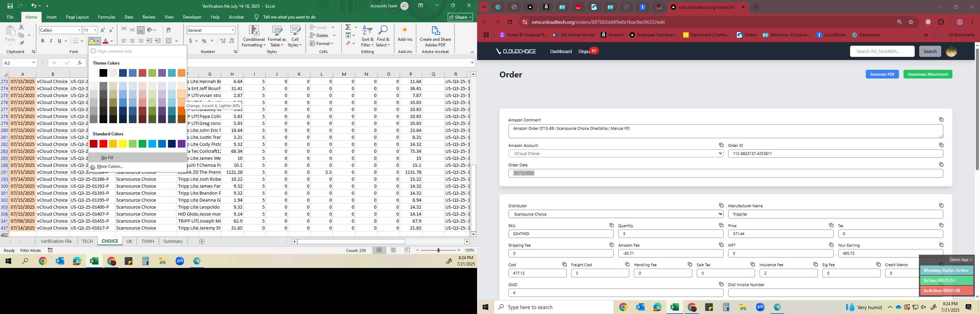
Task: Click the New sheet plus icon
Action: (202, 241)
